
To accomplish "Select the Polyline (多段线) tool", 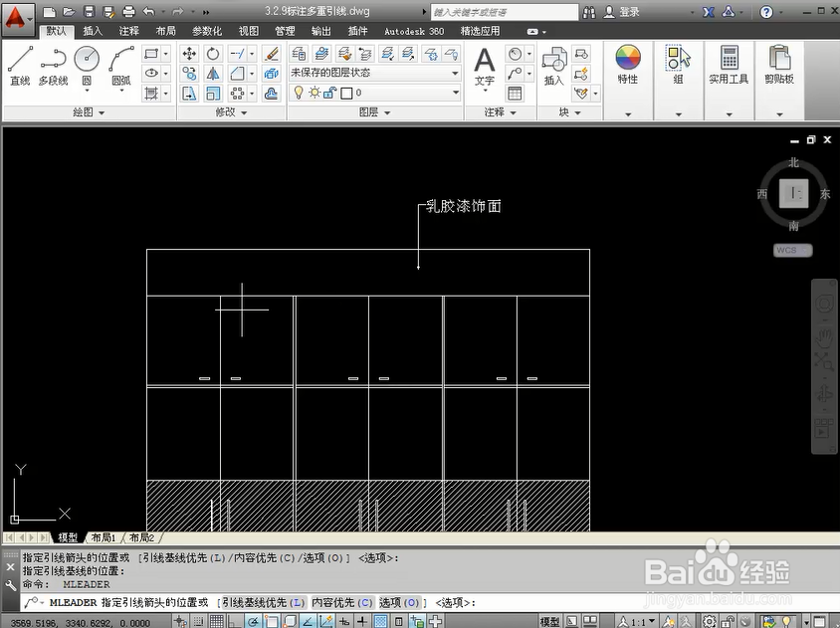I will (53, 67).
